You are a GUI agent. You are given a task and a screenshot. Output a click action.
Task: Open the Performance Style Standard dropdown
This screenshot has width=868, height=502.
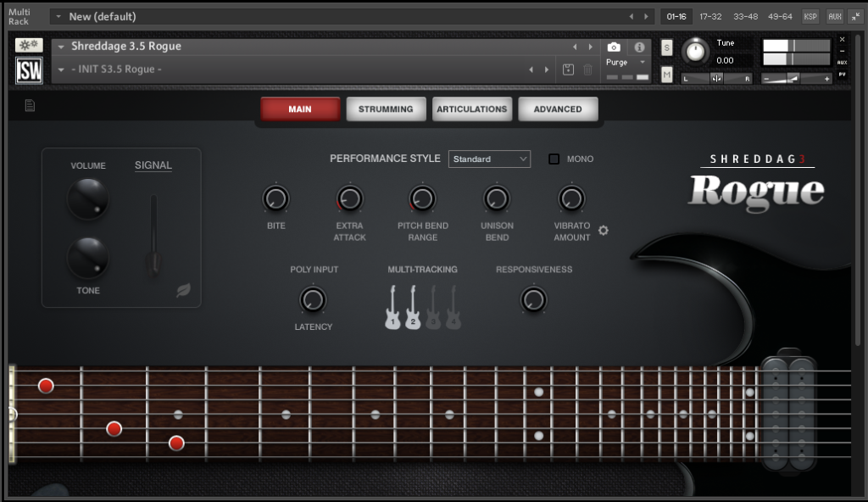(x=489, y=159)
